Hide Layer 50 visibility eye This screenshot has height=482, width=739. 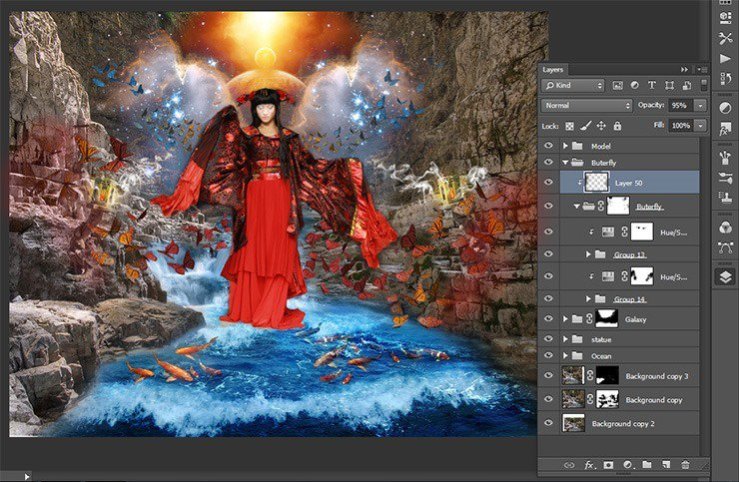tap(549, 182)
